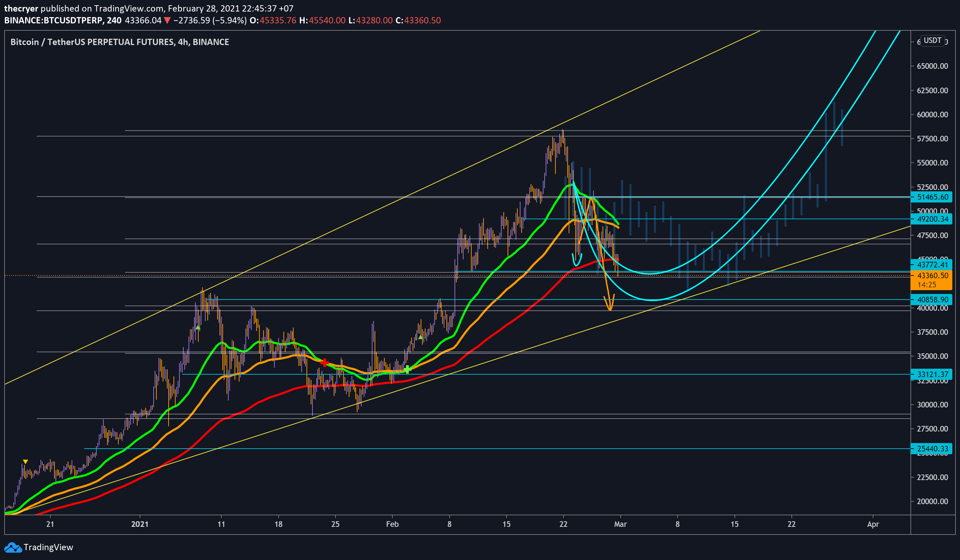Click the 22500.00 price axis tick
The height and width of the screenshot is (560, 960).
pos(932,477)
